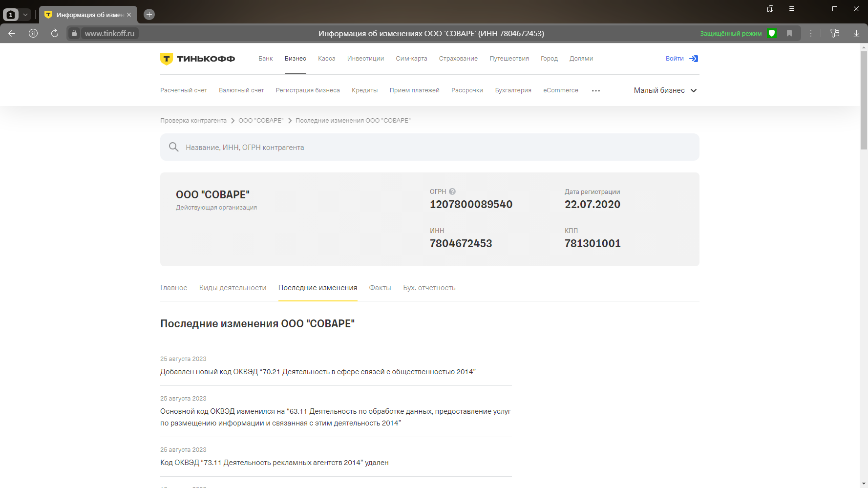The width and height of the screenshot is (868, 488).
Task: Show more submenu items via three dots
Action: coord(596,91)
